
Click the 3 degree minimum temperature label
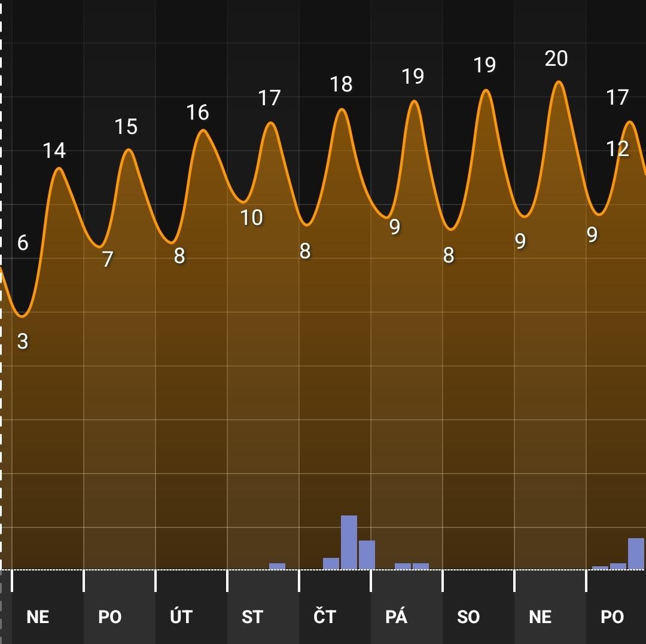[x=23, y=341]
